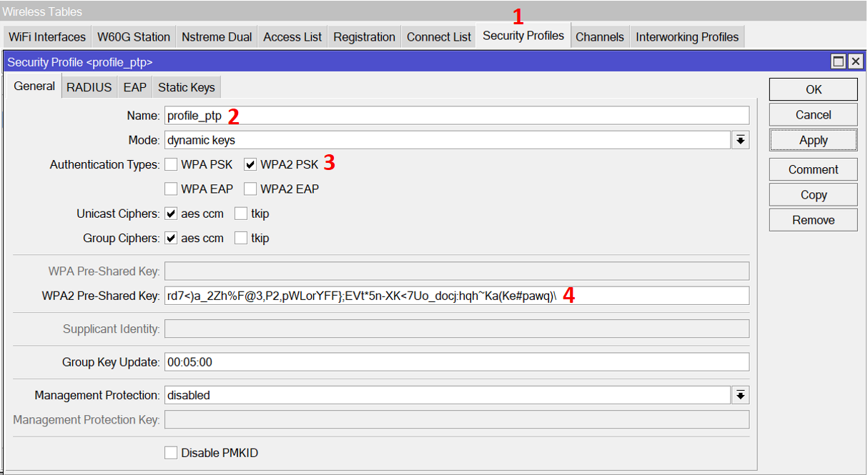Enable Group Ciphers tkip checkbox
This screenshot has width=868, height=475.
pos(241,238)
